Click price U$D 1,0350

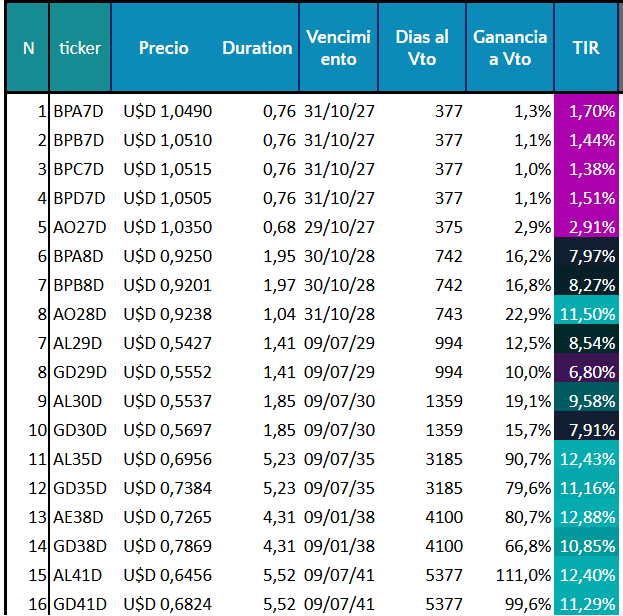(168, 227)
